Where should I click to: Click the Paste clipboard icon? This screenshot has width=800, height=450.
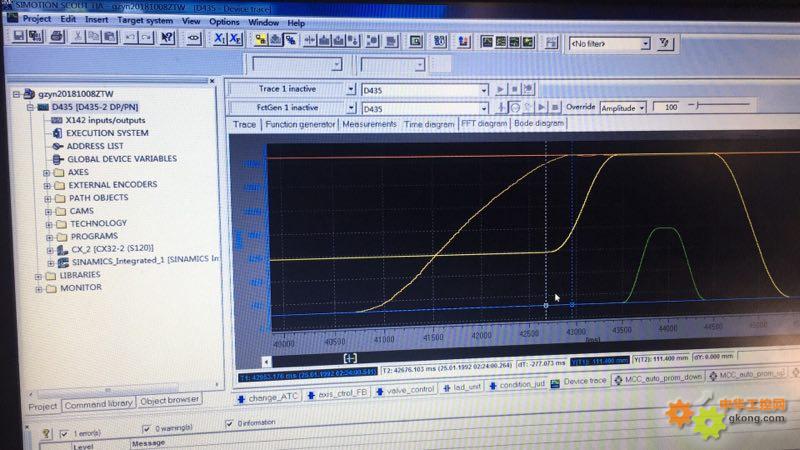(x=109, y=37)
